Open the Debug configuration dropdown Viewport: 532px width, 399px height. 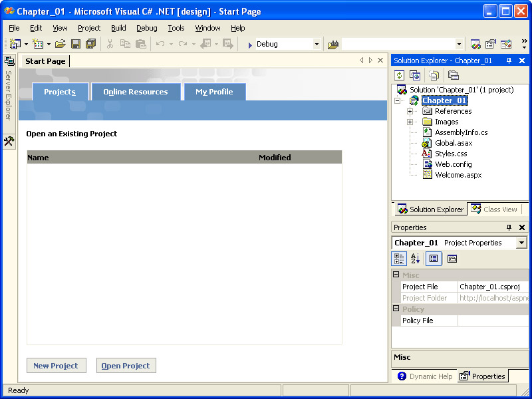[317, 44]
